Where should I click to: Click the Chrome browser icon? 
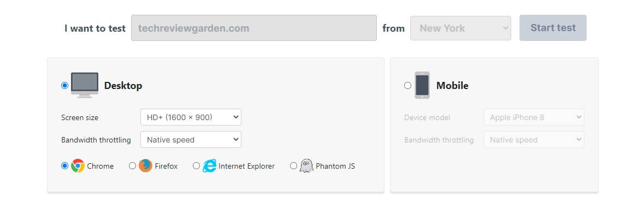pos(78,166)
